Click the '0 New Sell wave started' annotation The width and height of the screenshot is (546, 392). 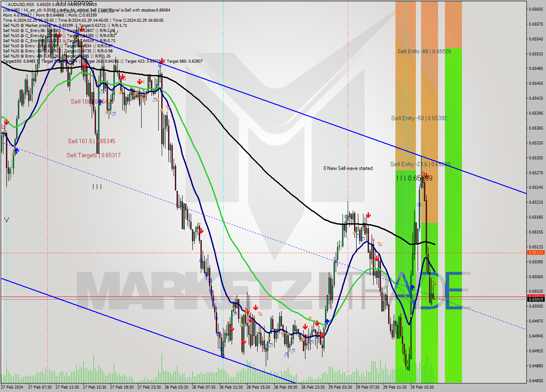point(348,168)
